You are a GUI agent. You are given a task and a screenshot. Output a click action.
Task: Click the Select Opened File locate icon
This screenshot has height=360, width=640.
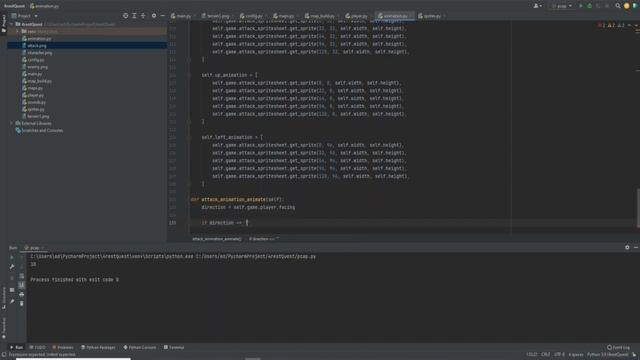[125, 16]
